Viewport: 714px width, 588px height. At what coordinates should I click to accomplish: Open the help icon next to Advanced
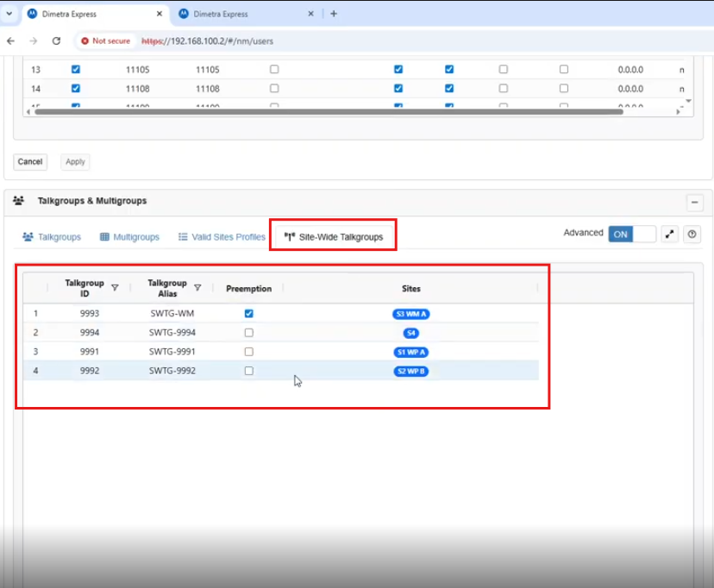tap(692, 234)
